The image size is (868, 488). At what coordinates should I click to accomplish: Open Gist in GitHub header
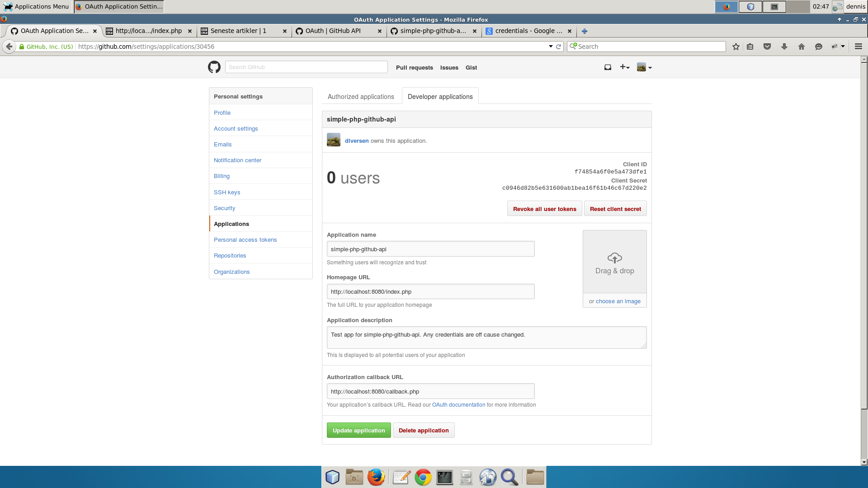coord(472,68)
